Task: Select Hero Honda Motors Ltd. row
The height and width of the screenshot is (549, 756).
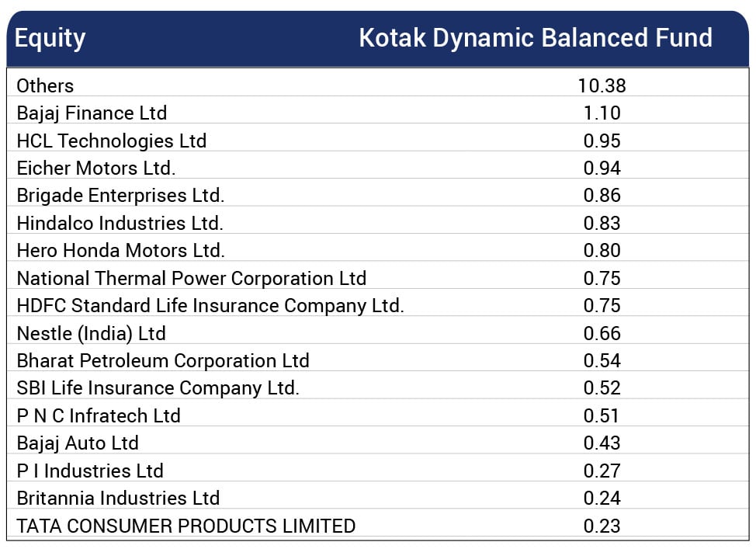Action: coord(120,251)
